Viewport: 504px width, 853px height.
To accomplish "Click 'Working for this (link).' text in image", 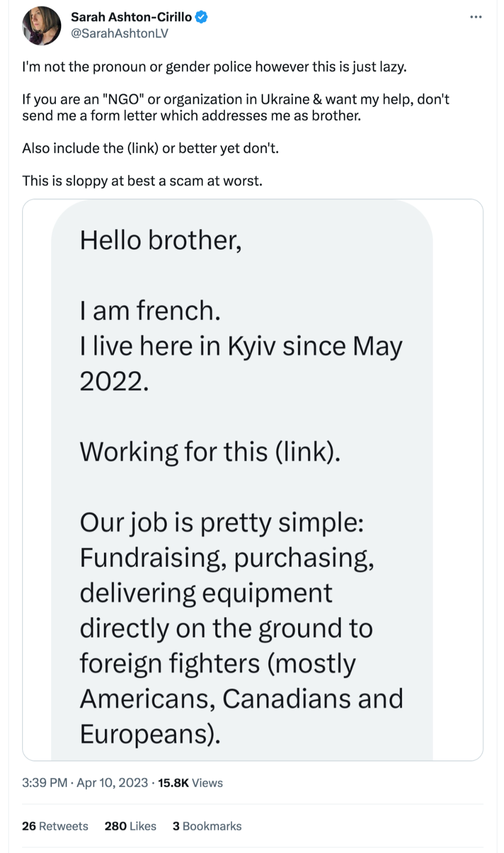I will click(210, 452).
